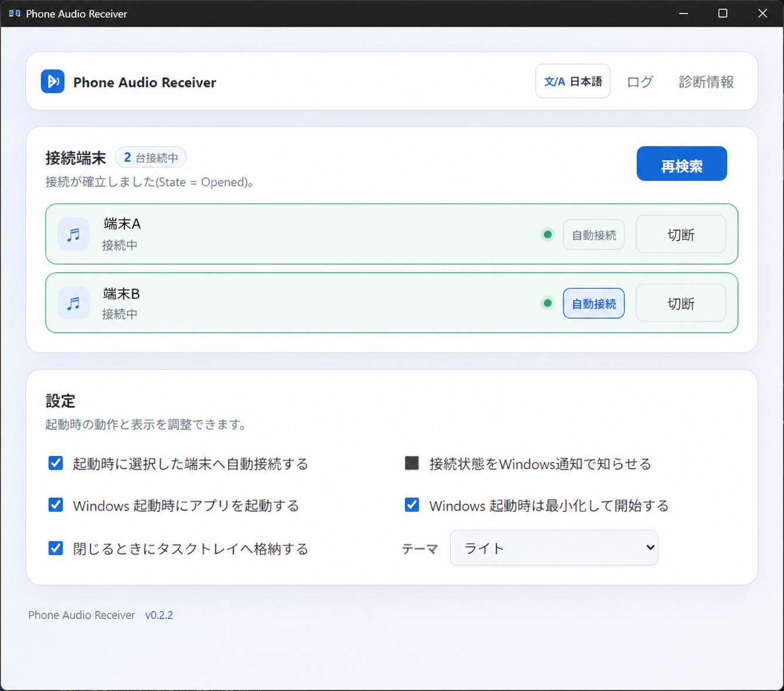
Task: Minimize the Phone Audio Receiver window
Action: (x=684, y=14)
